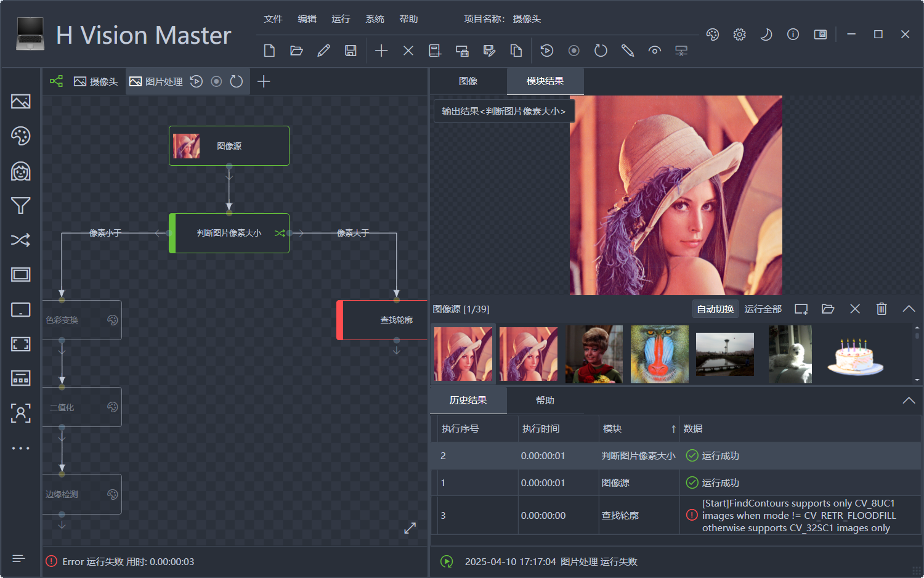Open the color palette category in left sidebar
Image resolution: width=924 pixels, height=578 pixels.
tap(21, 136)
